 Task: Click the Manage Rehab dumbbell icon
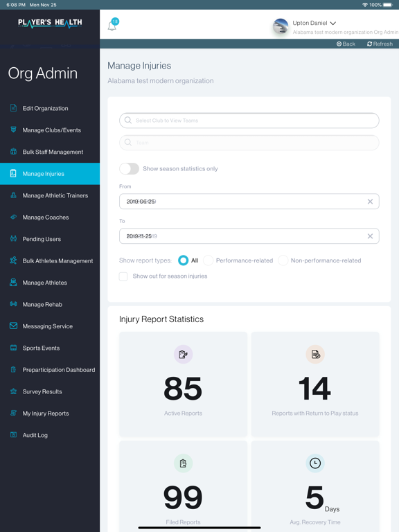[x=13, y=304]
